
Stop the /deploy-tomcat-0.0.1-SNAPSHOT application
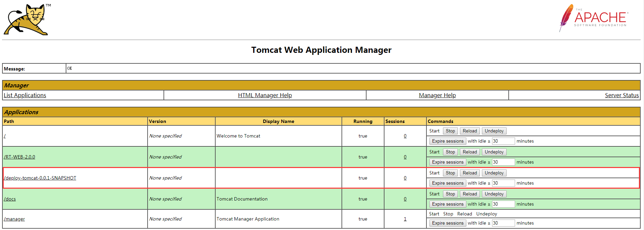(x=450, y=173)
